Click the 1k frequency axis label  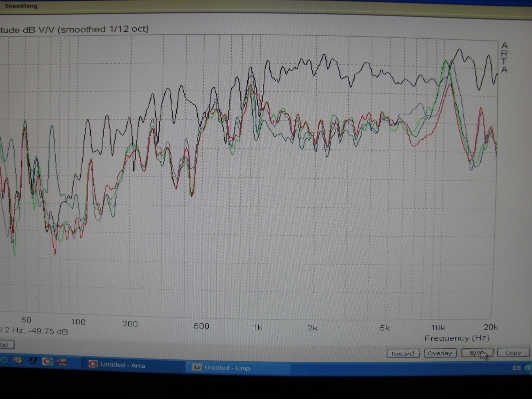click(x=257, y=327)
